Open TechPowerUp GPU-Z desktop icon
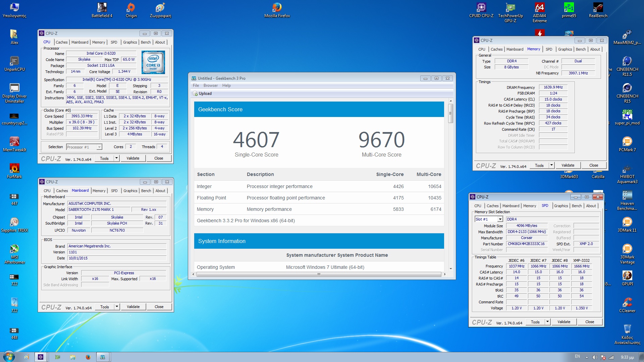The height and width of the screenshot is (362, 644). point(511,13)
